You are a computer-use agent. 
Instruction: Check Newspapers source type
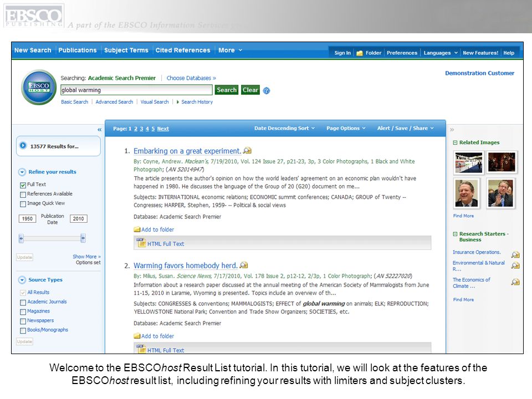[23, 321]
